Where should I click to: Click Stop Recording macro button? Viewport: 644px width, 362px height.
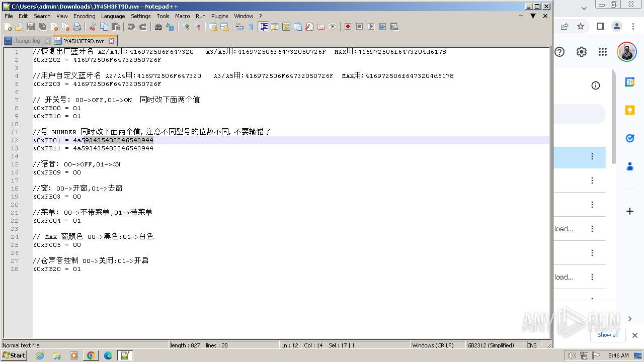[359, 27]
